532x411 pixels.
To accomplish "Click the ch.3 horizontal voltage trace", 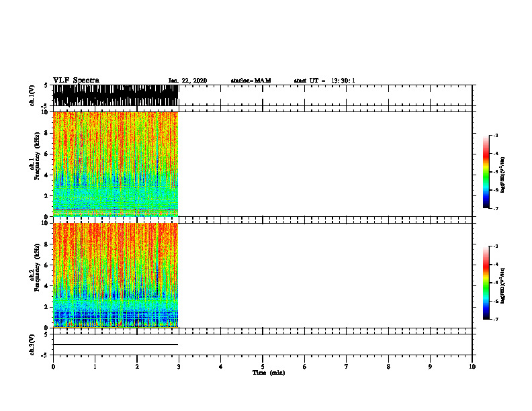I will tap(116, 345).
